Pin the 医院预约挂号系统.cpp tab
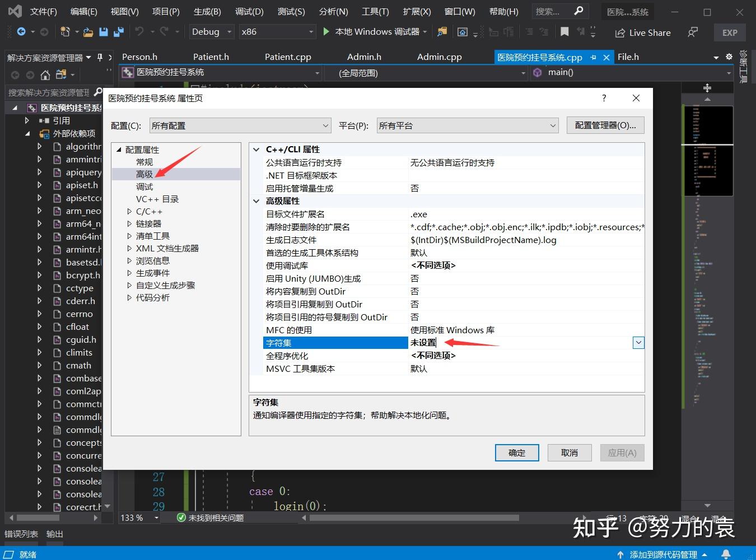The height and width of the screenshot is (560, 756). click(x=593, y=57)
